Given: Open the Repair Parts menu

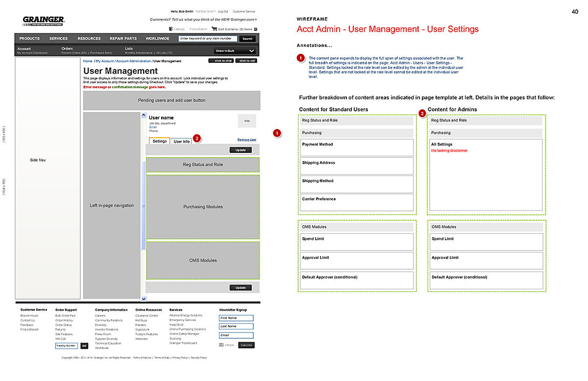Looking at the screenshot, I should pyautogui.click(x=123, y=39).
